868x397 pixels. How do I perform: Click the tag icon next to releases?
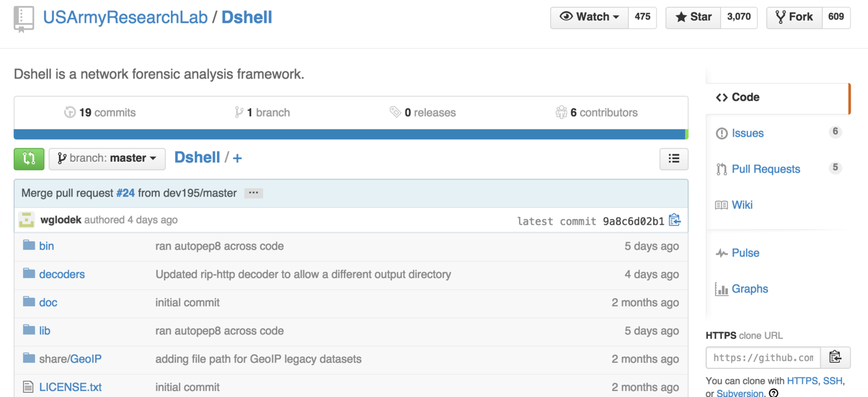395,112
